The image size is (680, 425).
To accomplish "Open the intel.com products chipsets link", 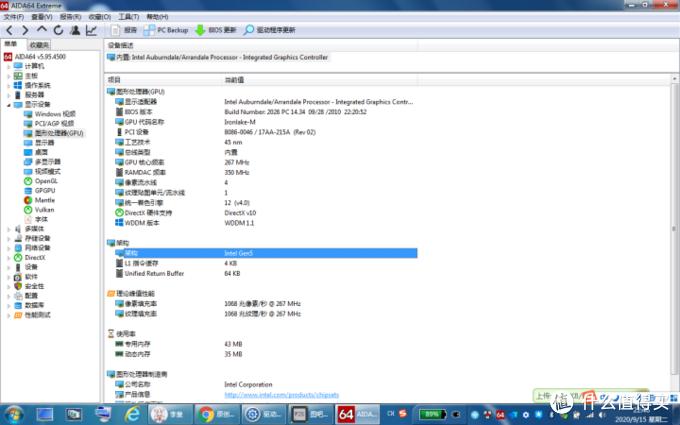I will point(281,395).
